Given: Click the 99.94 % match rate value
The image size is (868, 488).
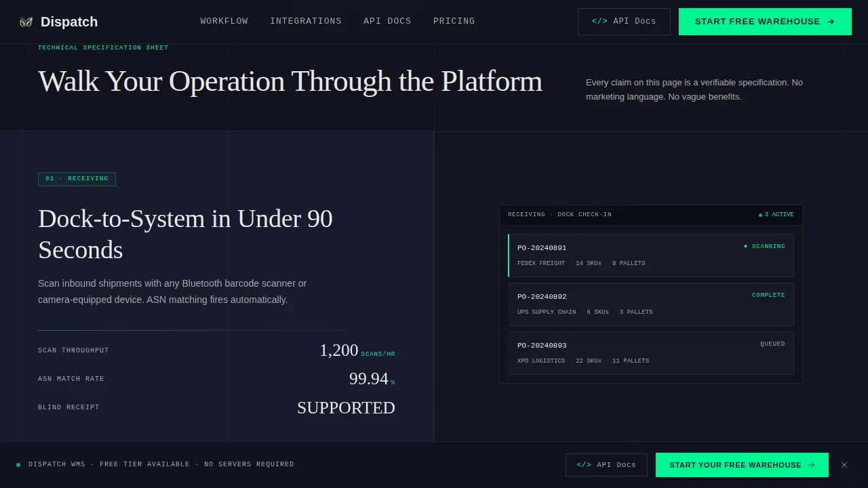Looking at the screenshot, I should (x=372, y=379).
